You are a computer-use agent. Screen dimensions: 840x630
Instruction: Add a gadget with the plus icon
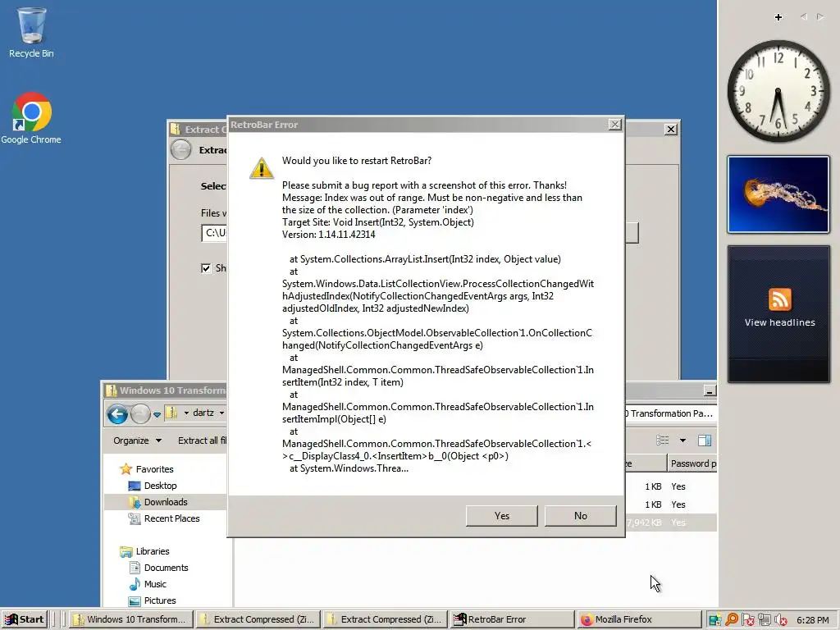778,17
